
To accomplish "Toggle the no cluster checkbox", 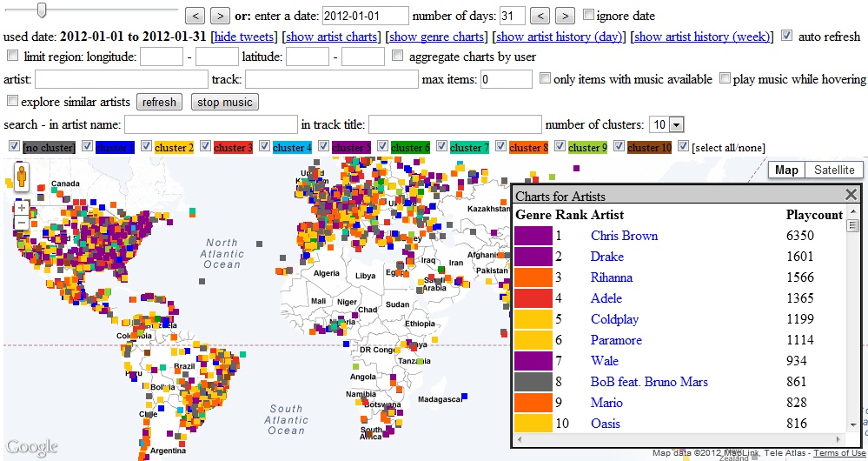I will click(x=15, y=146).
